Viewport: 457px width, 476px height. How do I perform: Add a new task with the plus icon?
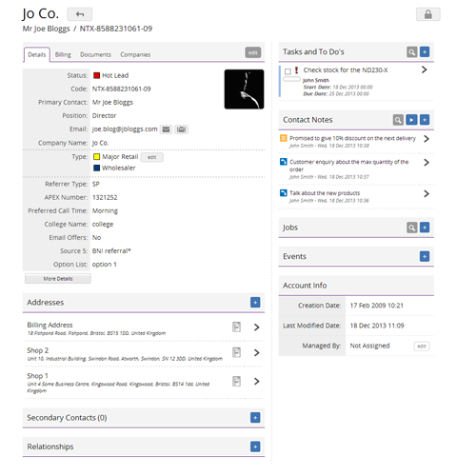click(x=425, y=51)
